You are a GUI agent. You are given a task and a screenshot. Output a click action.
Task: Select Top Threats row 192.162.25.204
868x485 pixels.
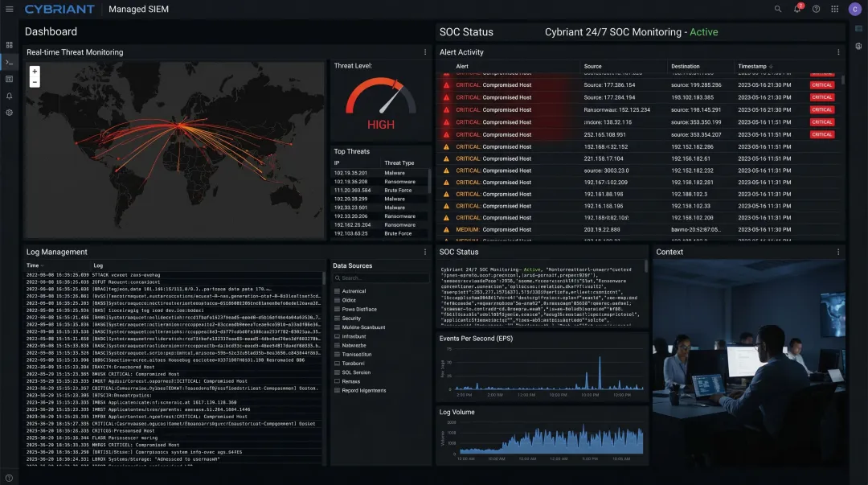(380, 225)
